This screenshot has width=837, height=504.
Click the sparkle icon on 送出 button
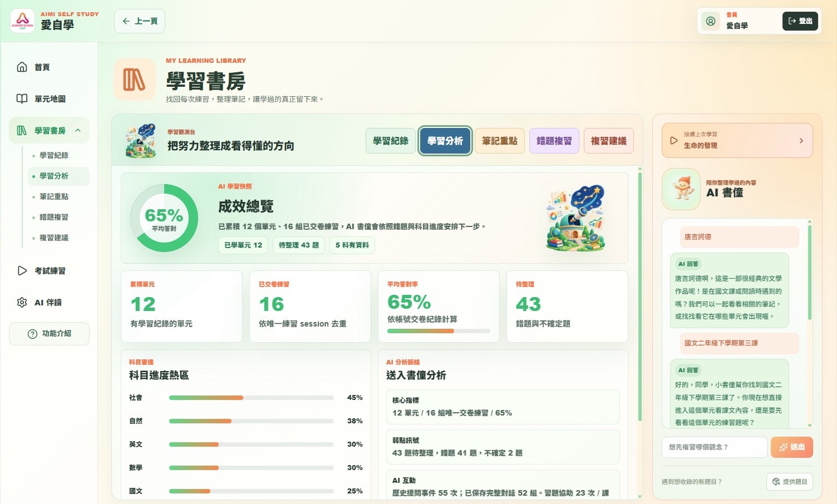784,447
